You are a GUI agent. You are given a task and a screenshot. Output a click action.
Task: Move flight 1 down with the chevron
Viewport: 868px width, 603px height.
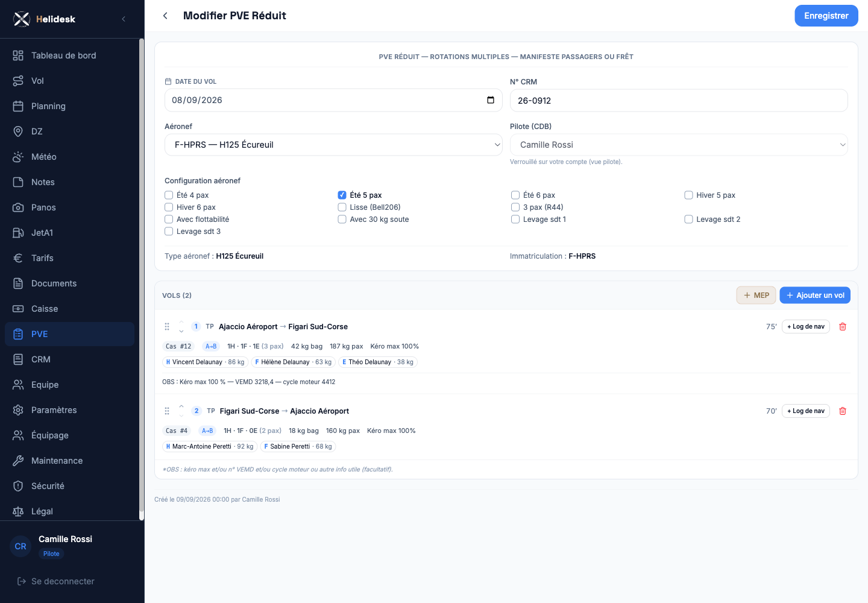tap(181, 331)
